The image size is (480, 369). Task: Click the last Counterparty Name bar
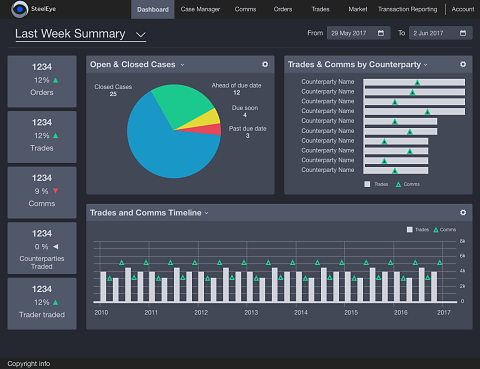tap(396, 171)
